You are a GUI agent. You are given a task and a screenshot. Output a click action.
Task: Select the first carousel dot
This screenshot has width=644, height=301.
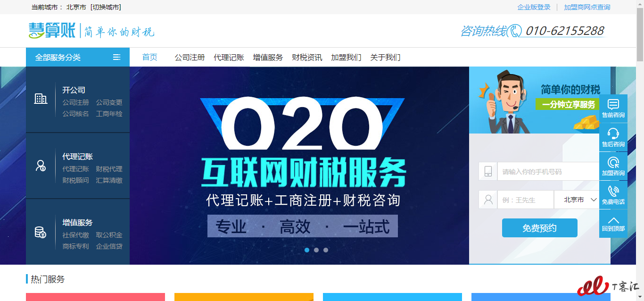(x=307, y=250)
